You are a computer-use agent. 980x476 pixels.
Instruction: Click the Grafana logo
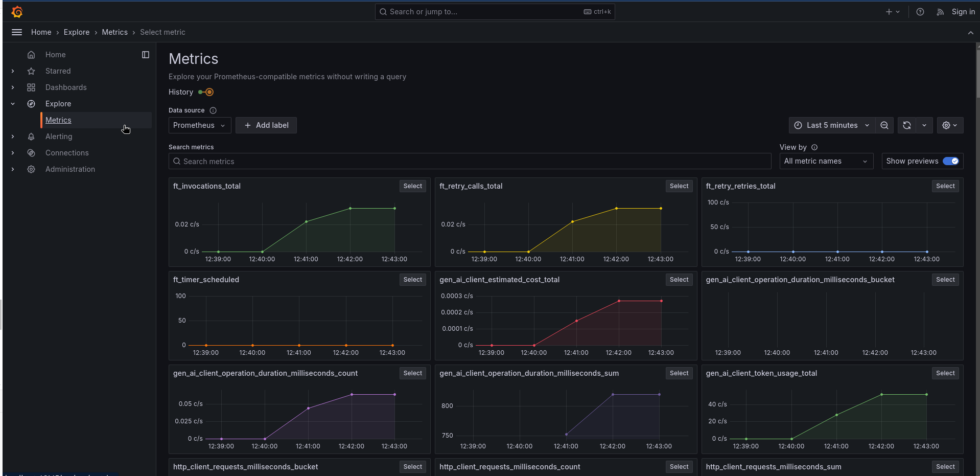click(x=17, y=11)
